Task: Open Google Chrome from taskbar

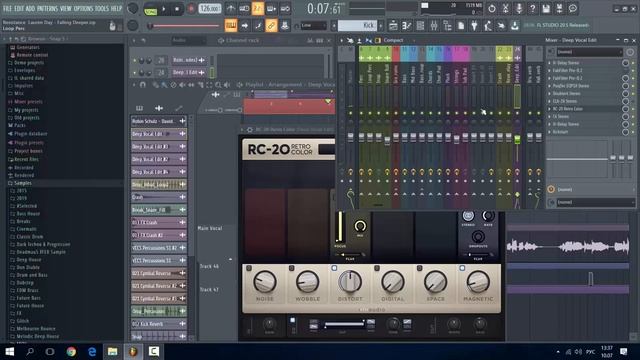Action: 71,351
